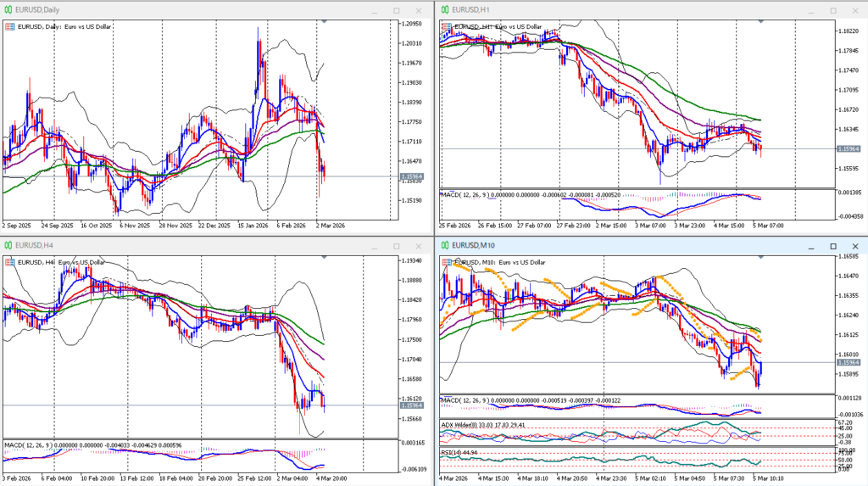Open the one-click trading panel icon on the Daily chart
The height and width of the screenshot is (486, 868).
click(10, 26)
